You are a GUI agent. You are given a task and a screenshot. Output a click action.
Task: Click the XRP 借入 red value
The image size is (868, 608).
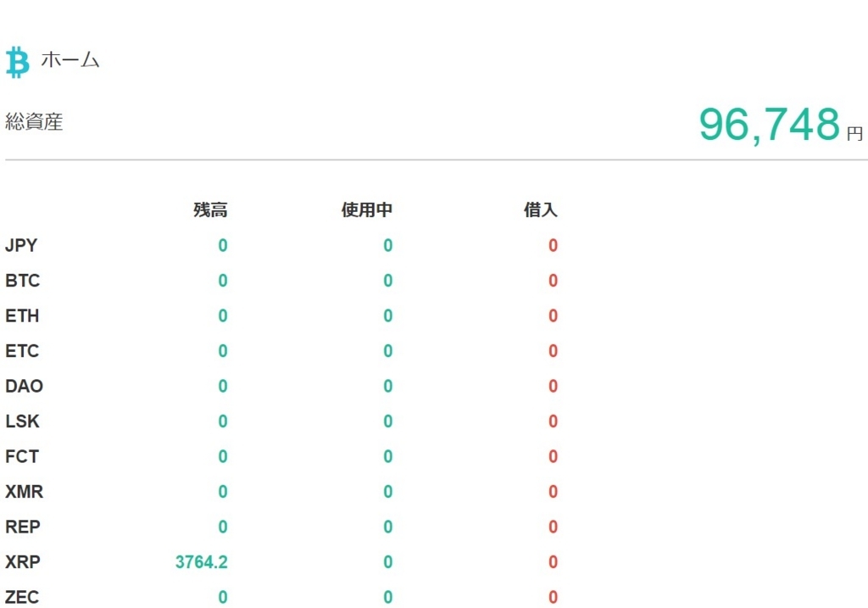(553, 562)
